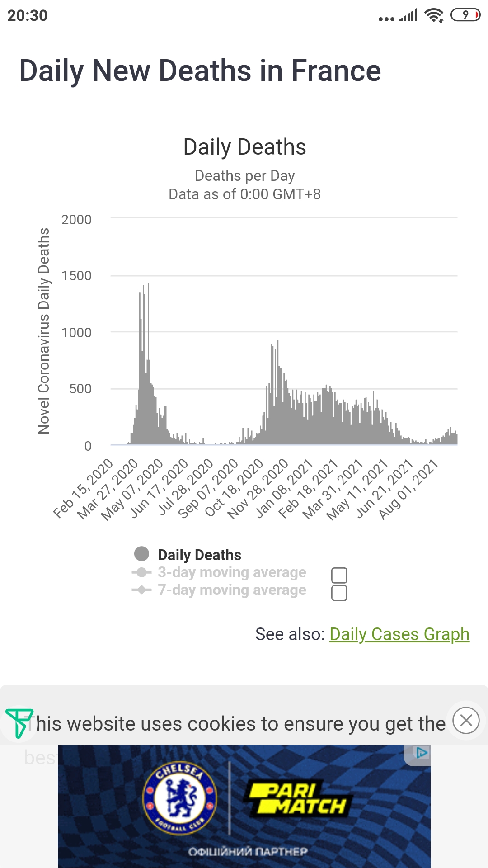Open the Daily Cases Graph link
Viewport: 488px width, 868px height.
coord(399,634)
